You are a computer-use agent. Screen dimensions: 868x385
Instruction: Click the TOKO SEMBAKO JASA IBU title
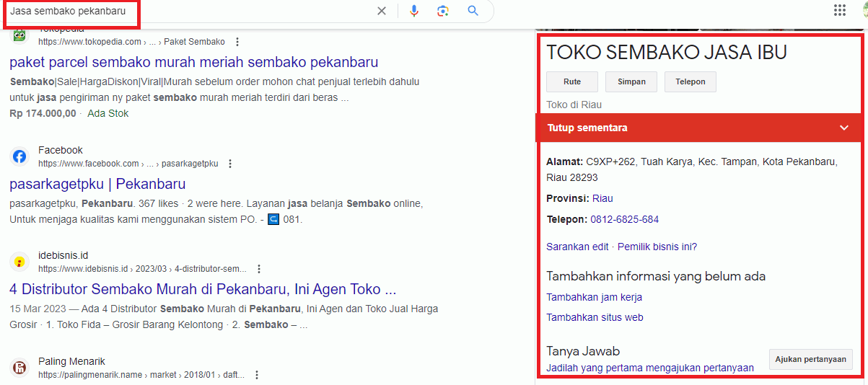667,52
